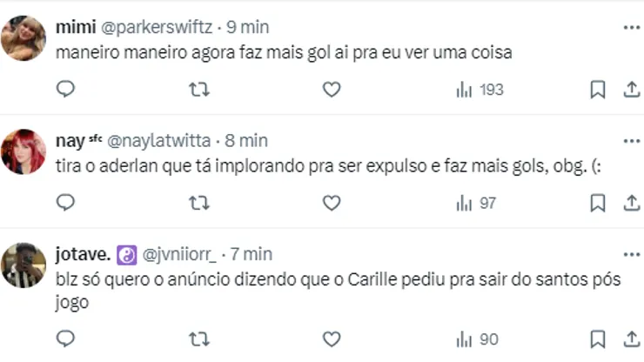Screen dimensions: 644x362
Task: Share nay's tweet via upload icon
Action: pyautogui.click(x=632, y=203)
